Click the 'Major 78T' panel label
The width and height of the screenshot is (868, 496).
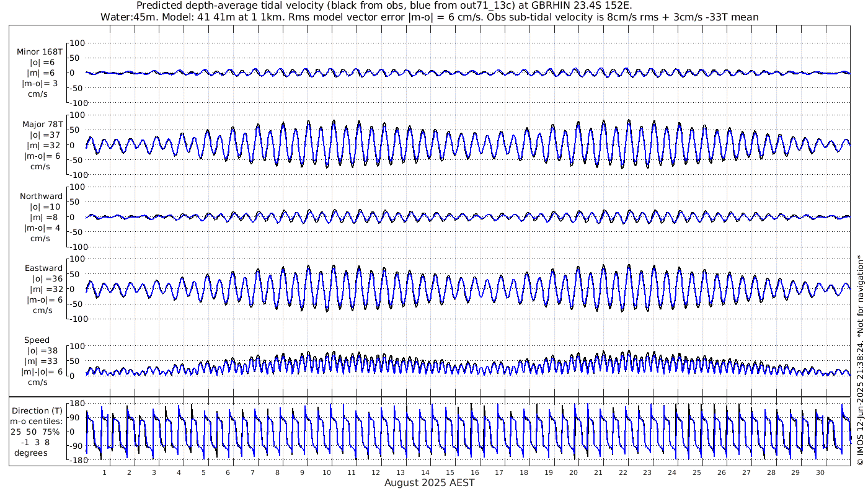(42, 124)
